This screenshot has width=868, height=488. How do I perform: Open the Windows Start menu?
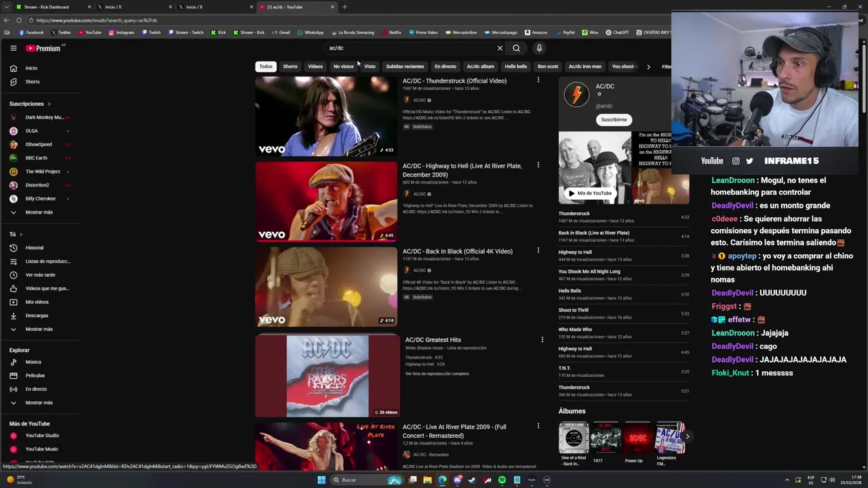point(321,480)
